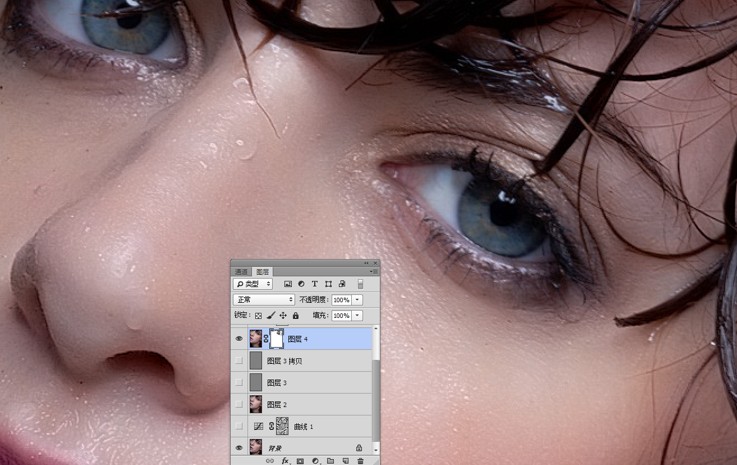The width and height of the screenshot is (737, 465).
Task: Open the 类型 filter type dropdown
Action: coord(253,284)
